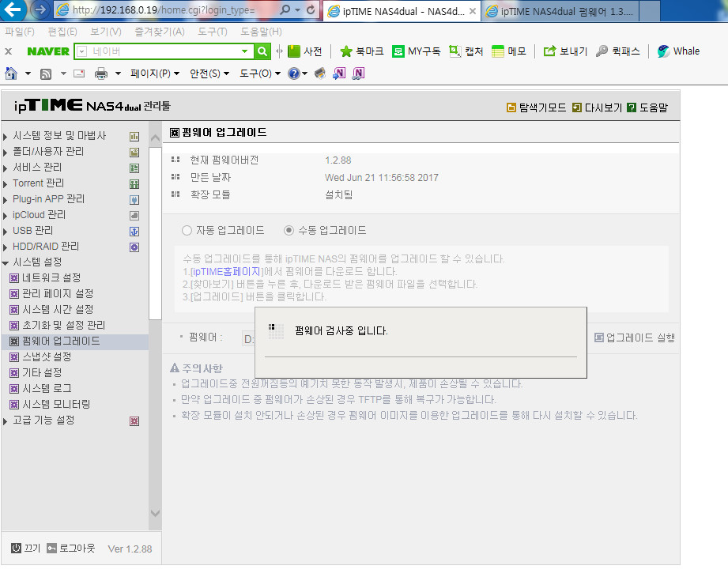
Task: Click the printer icon in command bar
Action: pos(100,74)
